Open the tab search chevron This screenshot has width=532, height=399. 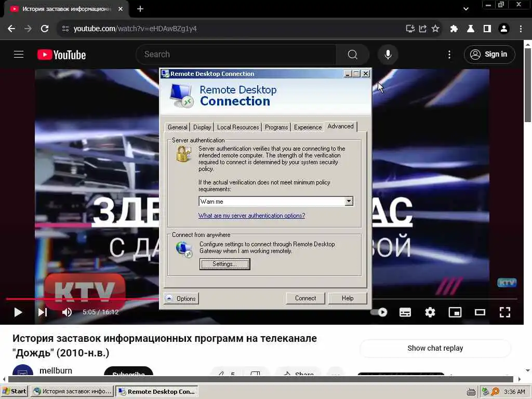[x=466, y=9]
